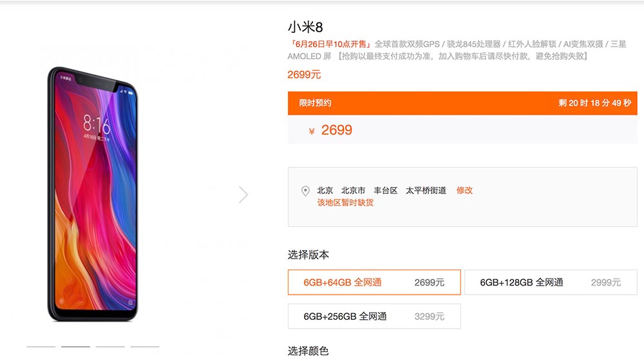This screenshot has height=361, width=644.
Task: Click the next image arrow in gallery
Action: click(x=243, y=195)
